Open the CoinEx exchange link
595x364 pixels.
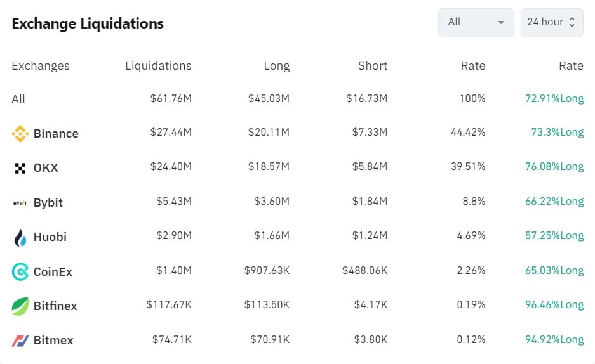click(x=53, y=272)
